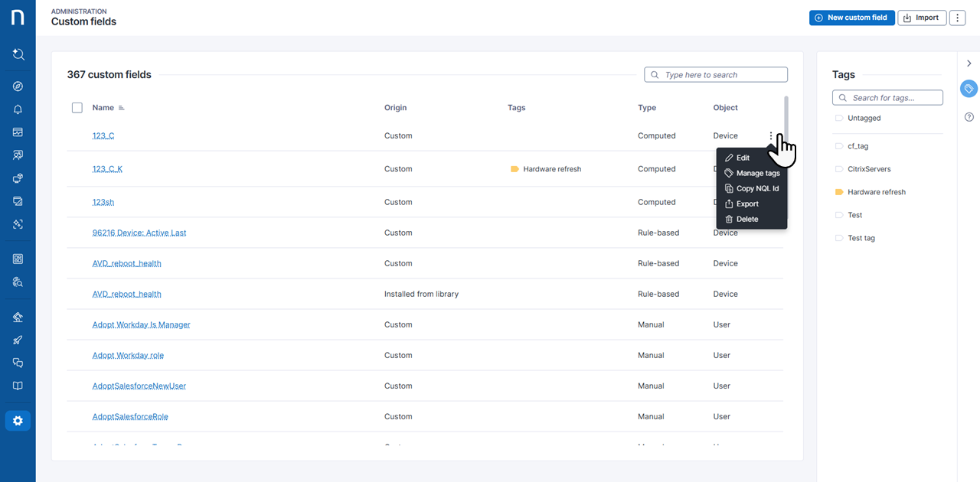The image size is (980, 482).
Task: Click the settings gear icon in sidebar
Action: [x=18, y=421]
